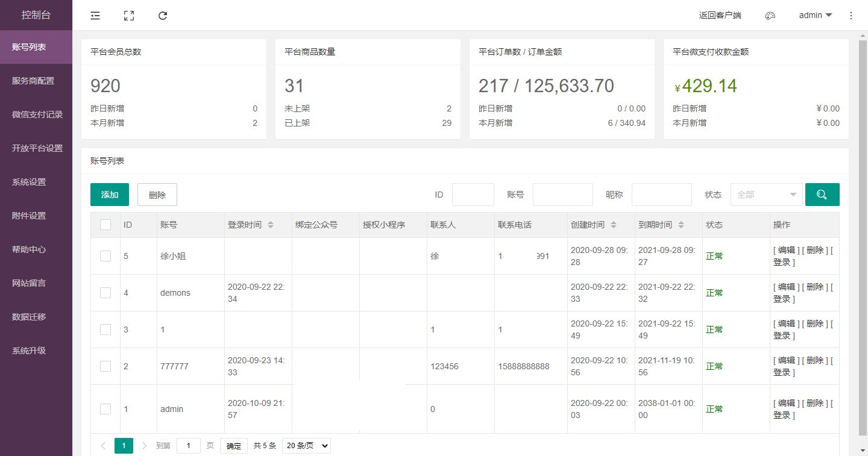The image size is (868, 456).
Task: Refresh the page with the reload icon
Action: pos(163,16)
